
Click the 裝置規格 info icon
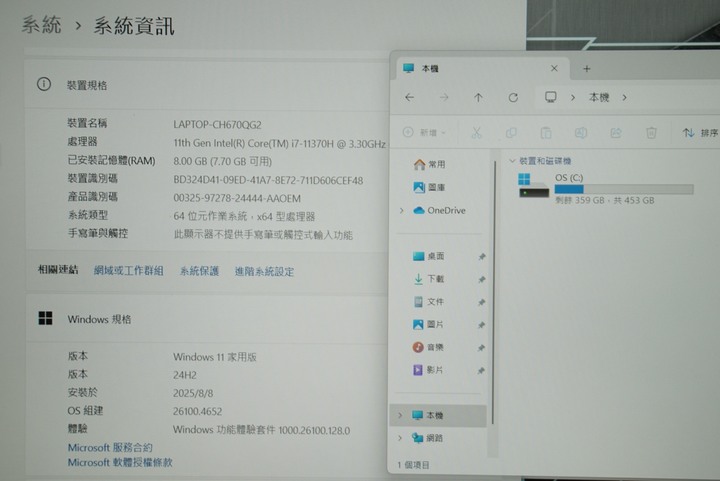pos(44,84)
